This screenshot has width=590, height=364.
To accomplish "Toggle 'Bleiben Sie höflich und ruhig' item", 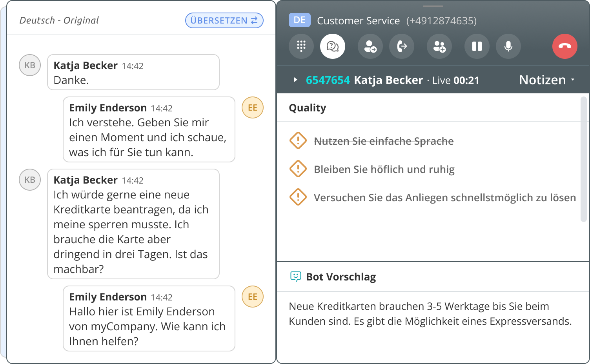I will point(384,169).
